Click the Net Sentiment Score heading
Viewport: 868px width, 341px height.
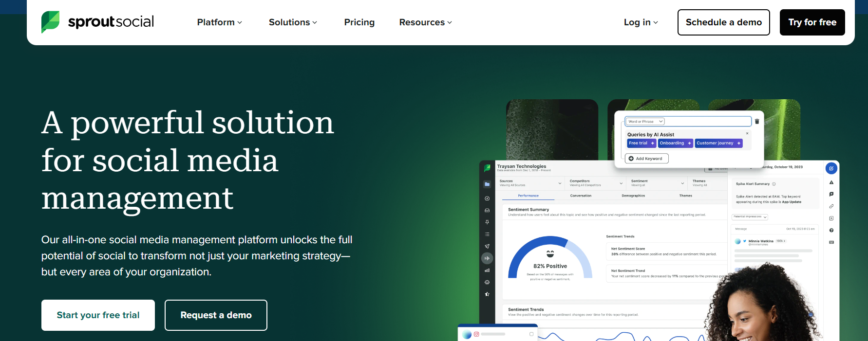(628, 249)
